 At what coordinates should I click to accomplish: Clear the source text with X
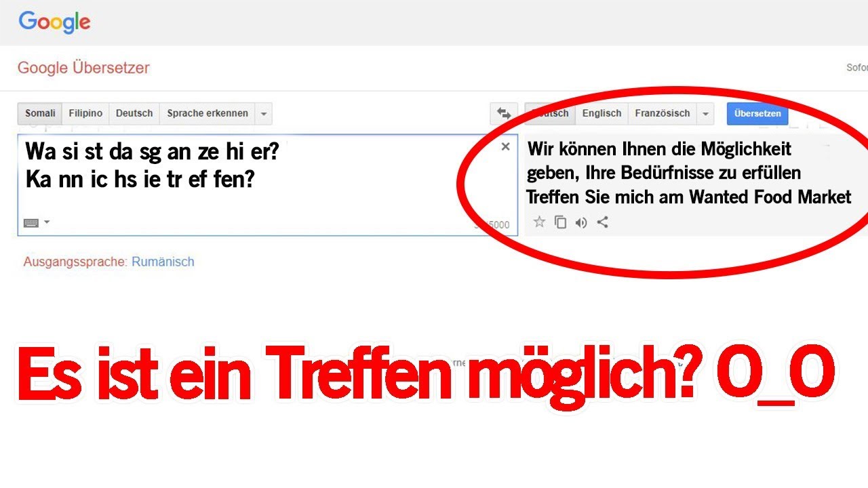click(x=505, y=146)
